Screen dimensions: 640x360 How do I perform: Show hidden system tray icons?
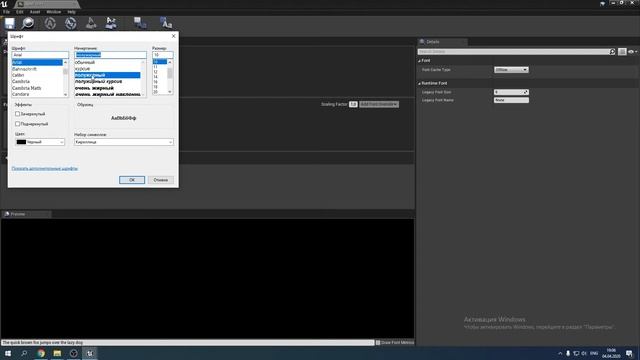(x=560, y=353)
